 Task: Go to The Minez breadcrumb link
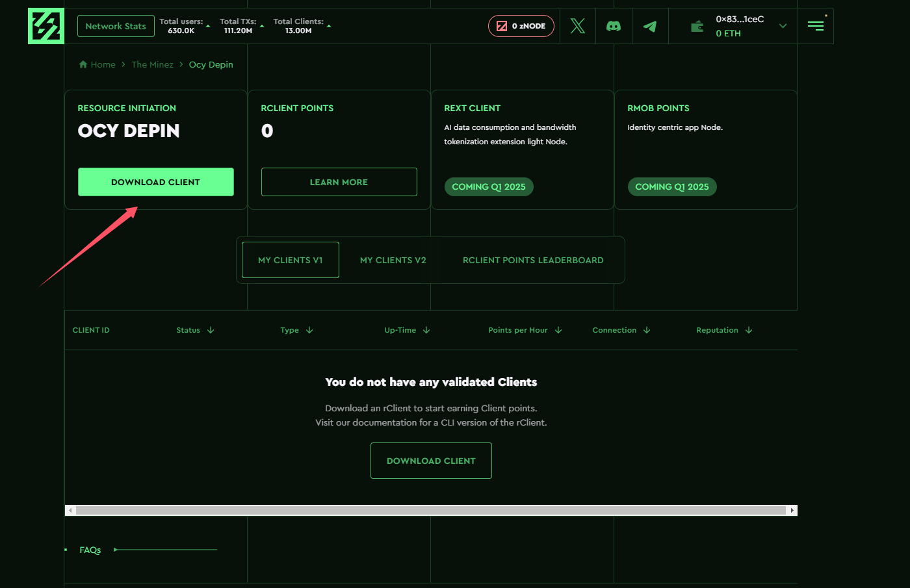coord(152,64)
